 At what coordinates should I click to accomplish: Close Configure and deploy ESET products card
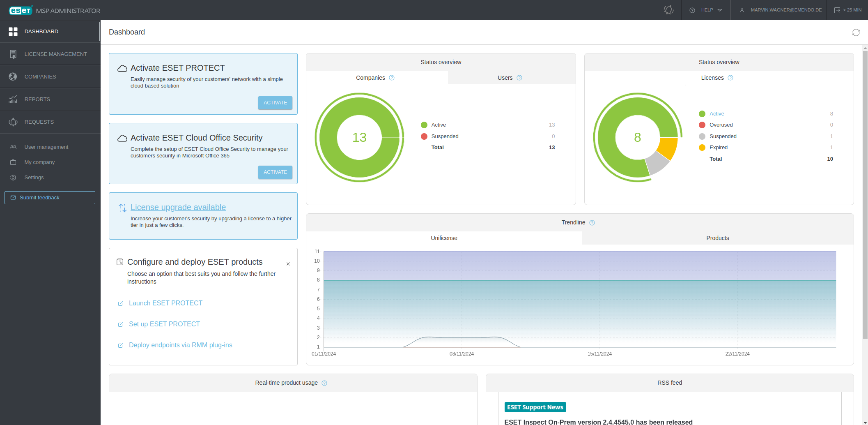click(288, 264)
